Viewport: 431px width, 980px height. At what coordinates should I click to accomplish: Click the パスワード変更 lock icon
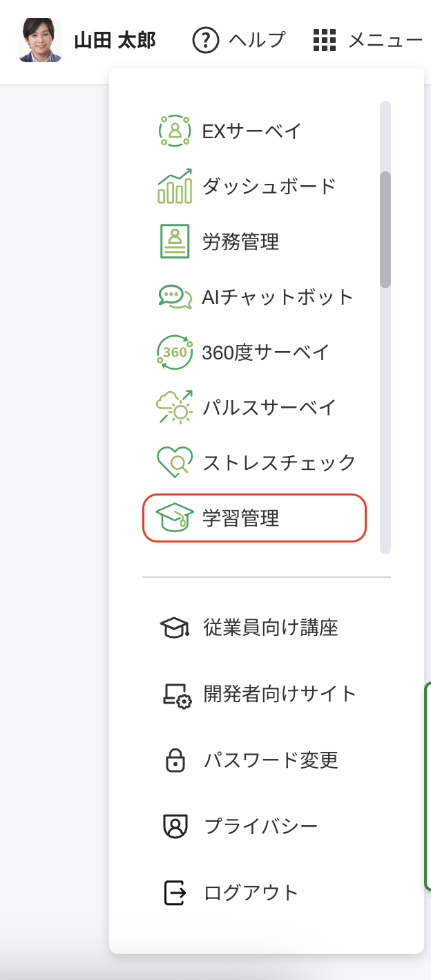click(x=175, y=760)
